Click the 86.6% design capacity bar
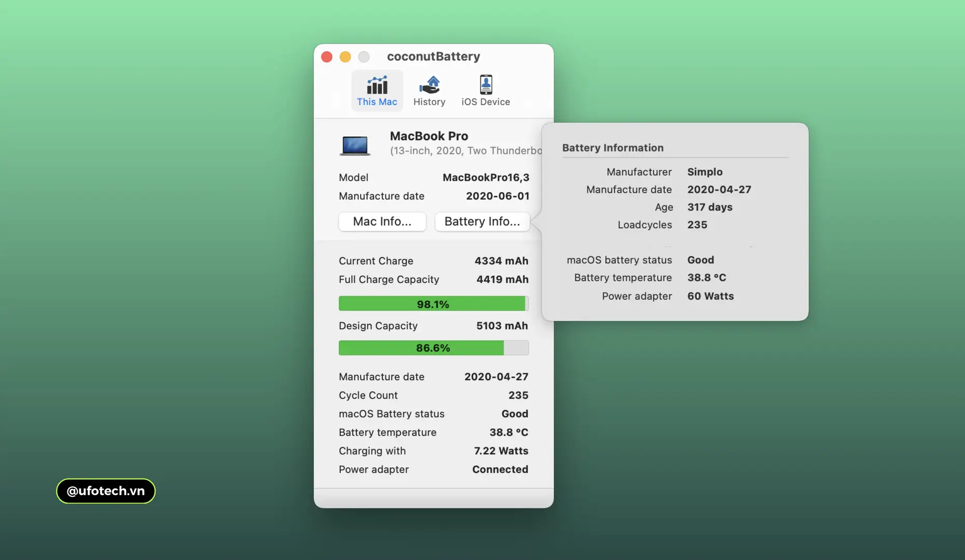 [x=434, y=347]
